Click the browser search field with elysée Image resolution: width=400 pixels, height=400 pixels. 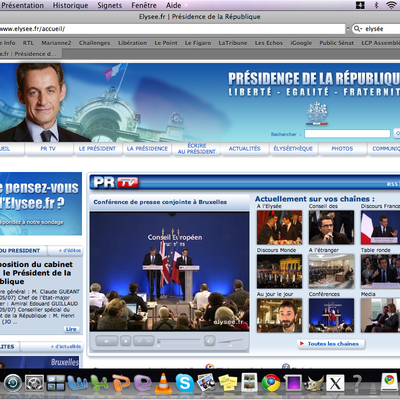(377, 29)
